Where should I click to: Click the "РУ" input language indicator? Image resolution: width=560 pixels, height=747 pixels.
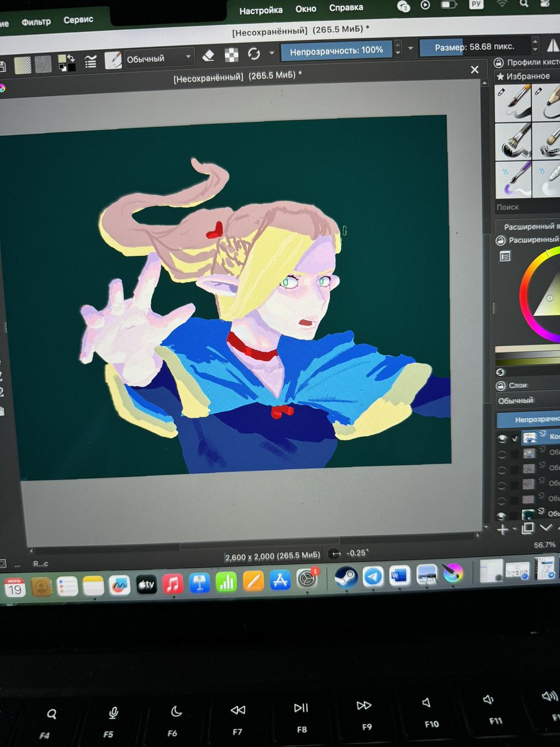click(x=476, y=5)
